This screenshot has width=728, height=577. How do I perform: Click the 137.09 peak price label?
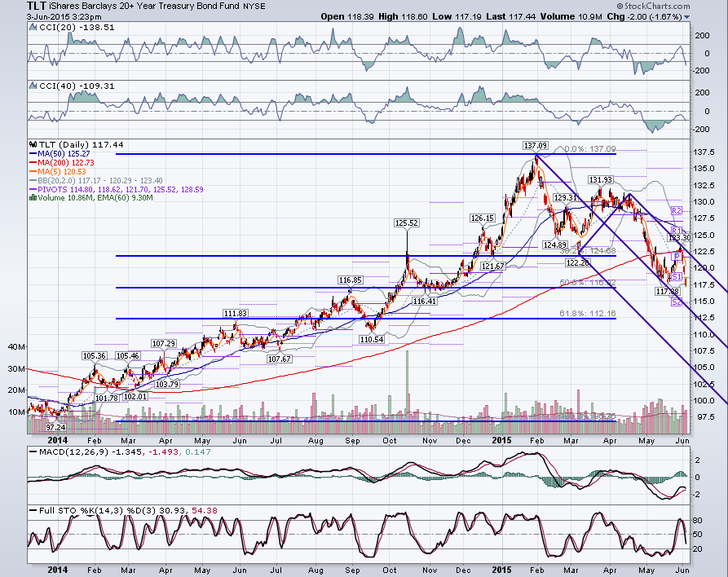[x=536, y=146]
